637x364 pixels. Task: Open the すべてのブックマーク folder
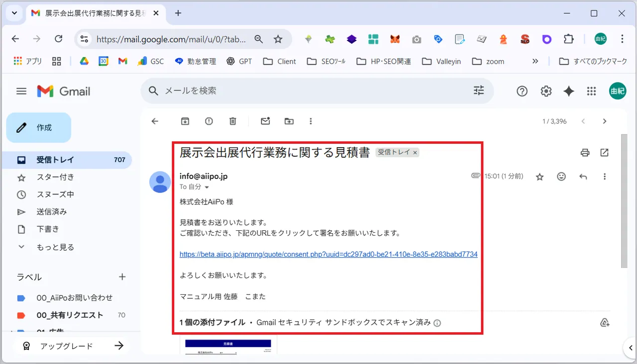[593, 61]
